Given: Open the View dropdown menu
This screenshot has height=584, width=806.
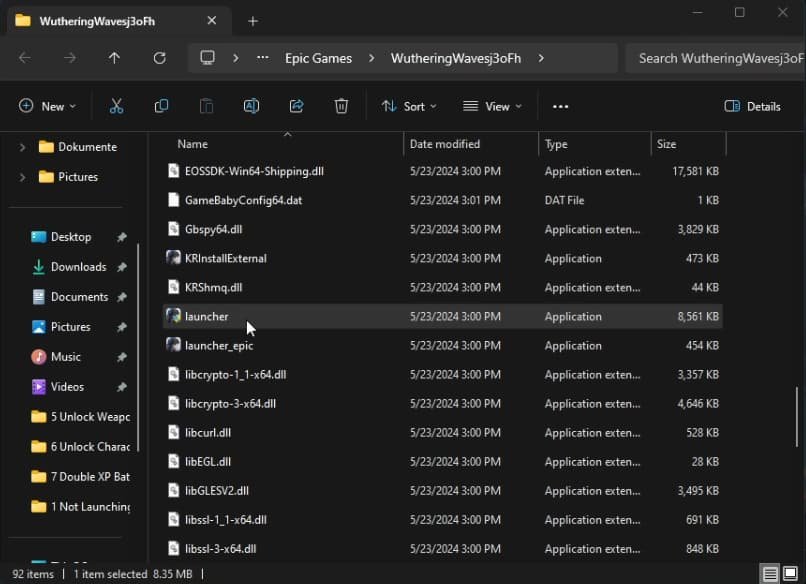Looking at the screenshot, I should (x=492, y=106).
